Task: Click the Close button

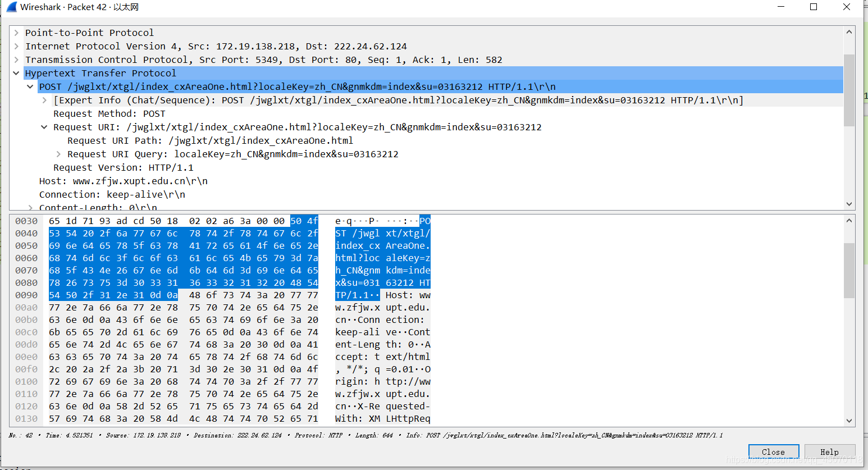Action: 774,452
